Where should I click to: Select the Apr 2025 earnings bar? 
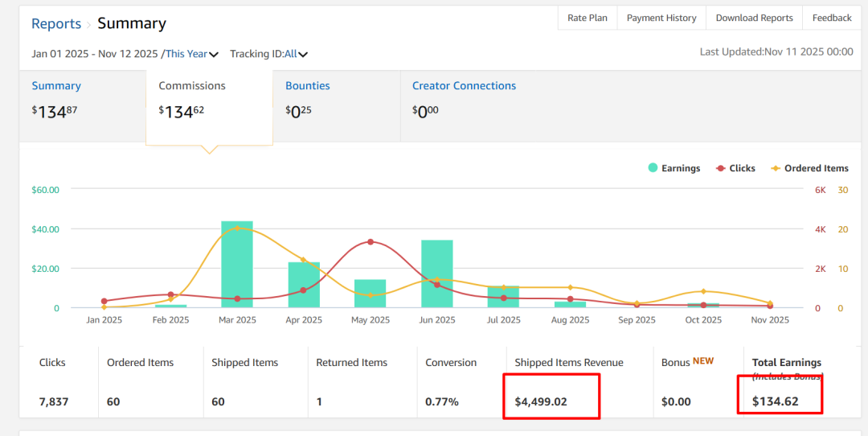[304, 285]
